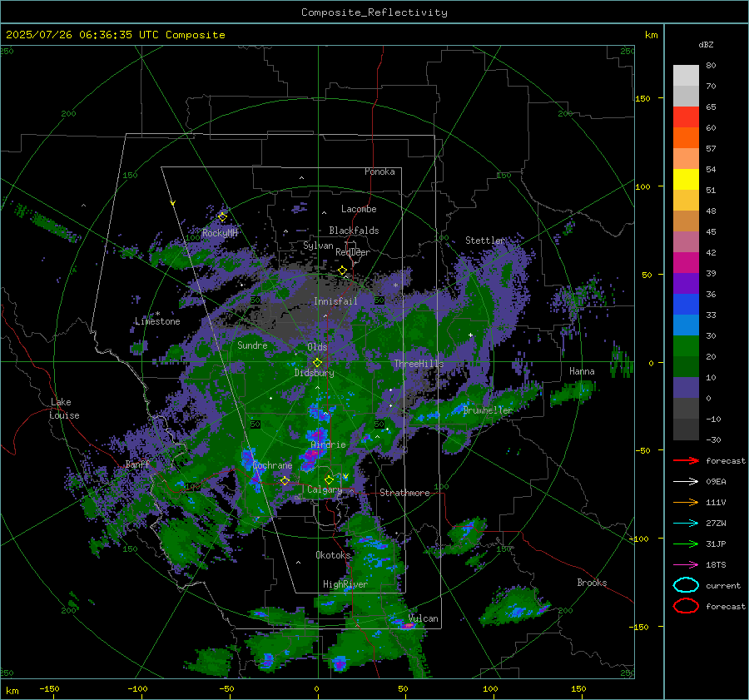Click the Innisfail city label
749x700 pixels.
tap(335, 301)
